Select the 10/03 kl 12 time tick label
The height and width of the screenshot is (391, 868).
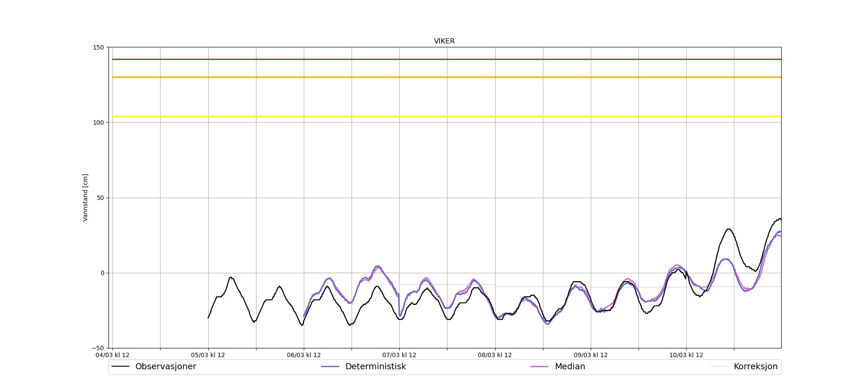pyautogui.click(x=686, y=355)
